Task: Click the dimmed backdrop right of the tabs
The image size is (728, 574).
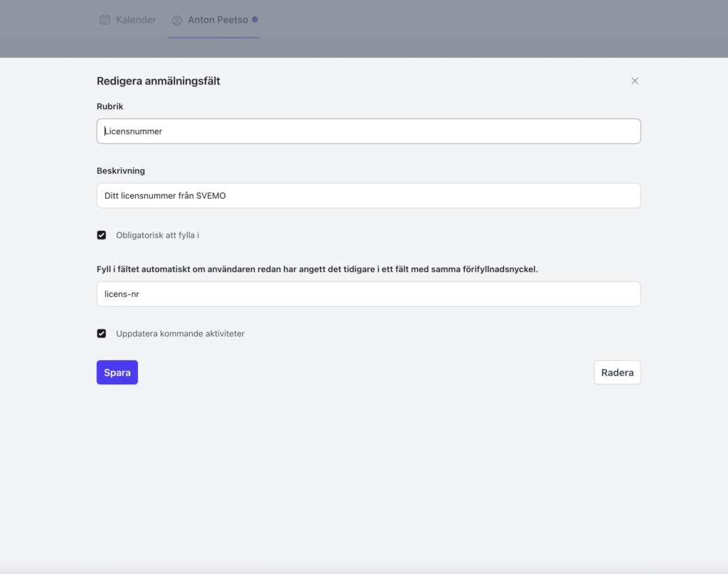Action: point(498,25)
